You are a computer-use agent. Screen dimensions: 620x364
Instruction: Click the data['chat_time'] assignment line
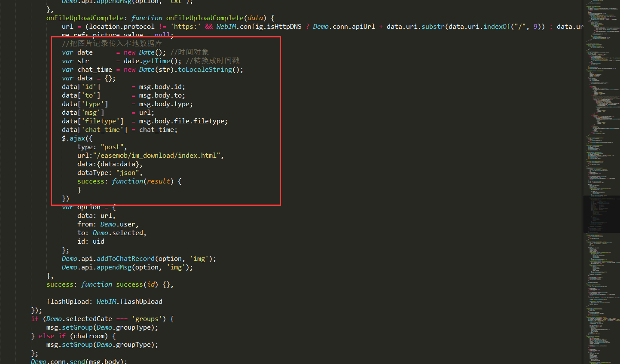pos(119,130)
